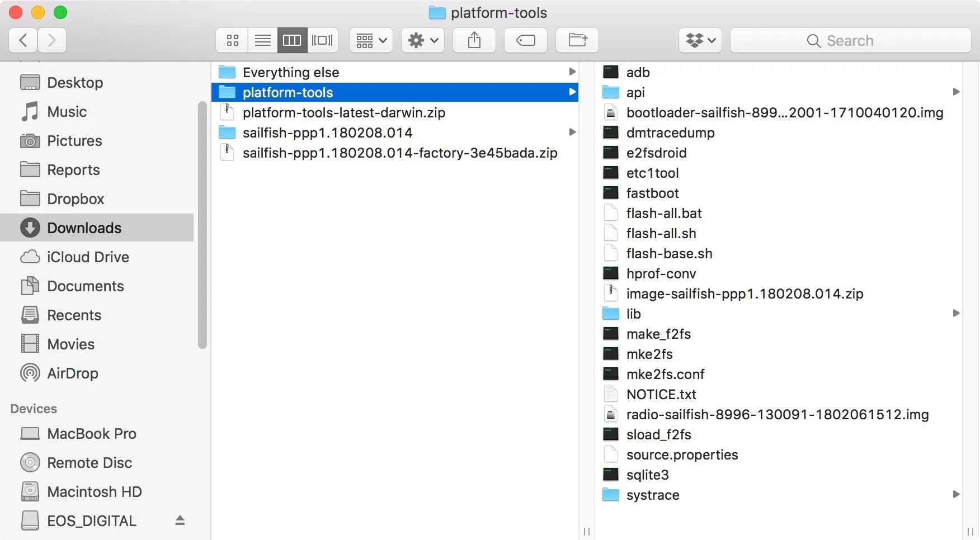Image resolution: width=980 pixels, height=540 pixels.
Task: Select the lib folder
Action: [779, 314]
